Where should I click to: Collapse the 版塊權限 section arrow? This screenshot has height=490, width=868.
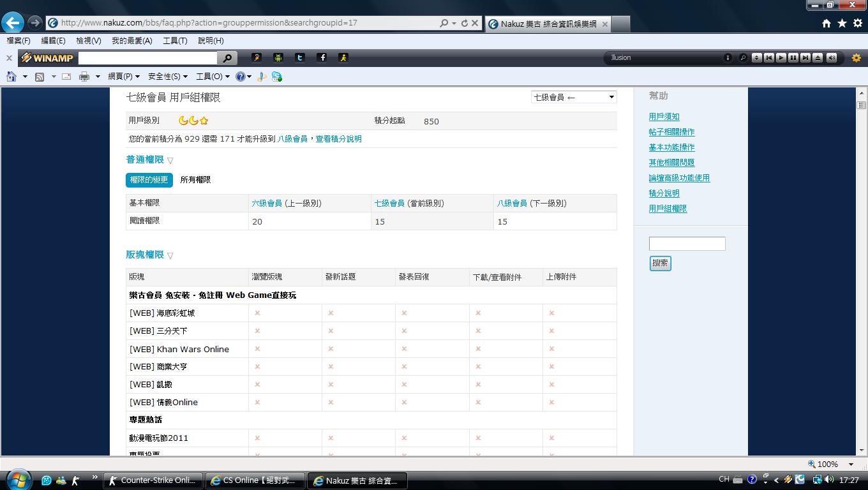tap(170, 255)
